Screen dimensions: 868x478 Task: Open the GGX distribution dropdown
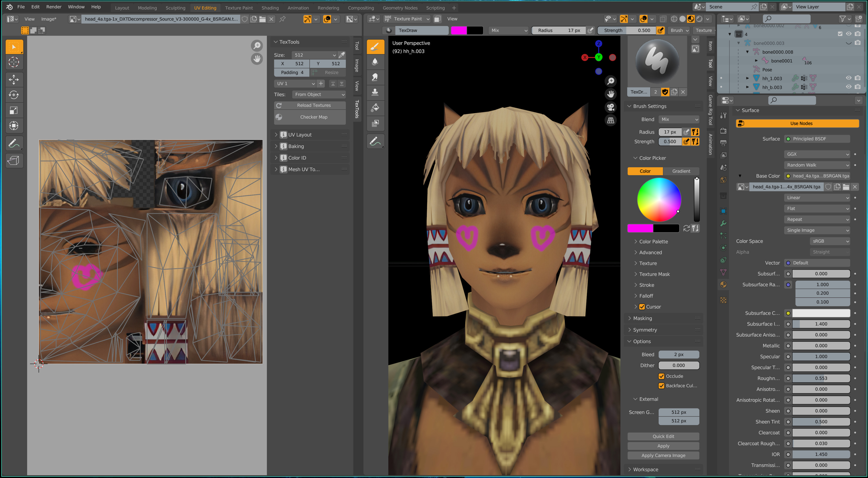[817, 154]
